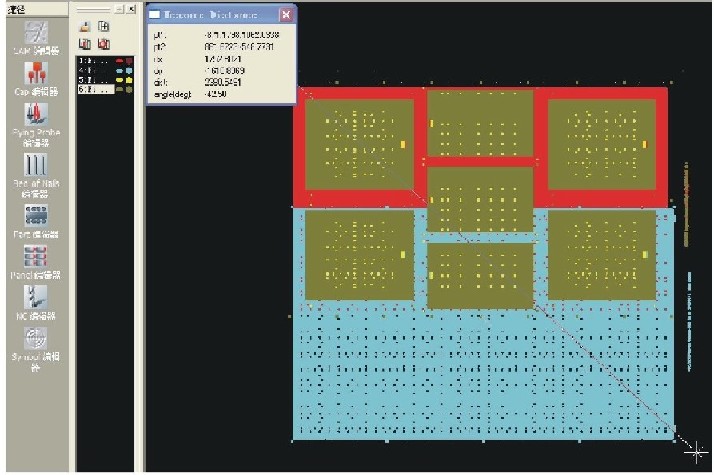Click the top-left layer panel toolbar icon

[x=85, y=27]
